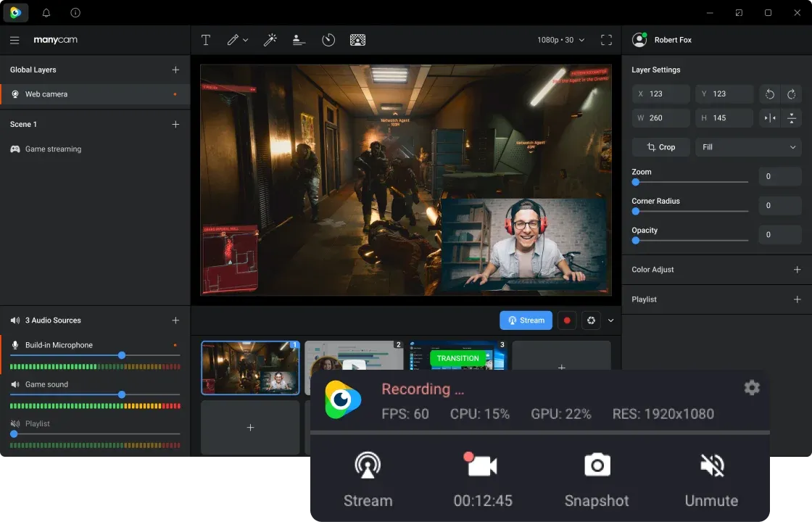Select the Game streaming scene item
The image size is (812, 522).
[x=53, y=149]
